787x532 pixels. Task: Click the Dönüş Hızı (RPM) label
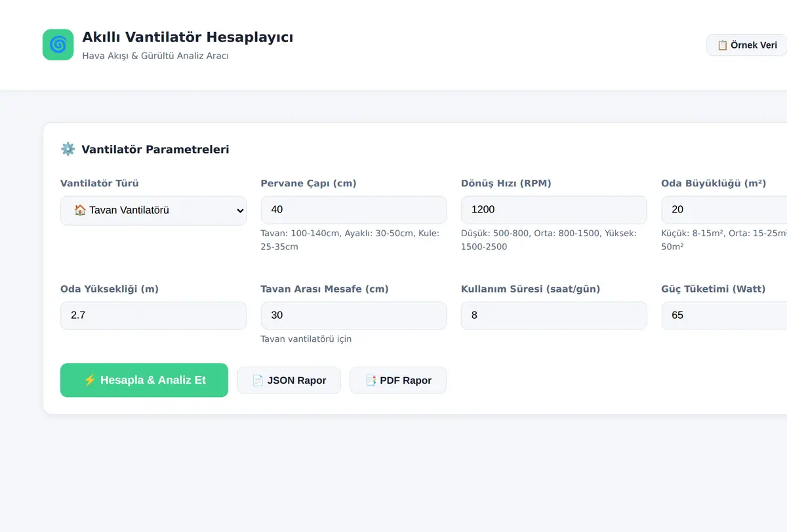tap(506, 184)
